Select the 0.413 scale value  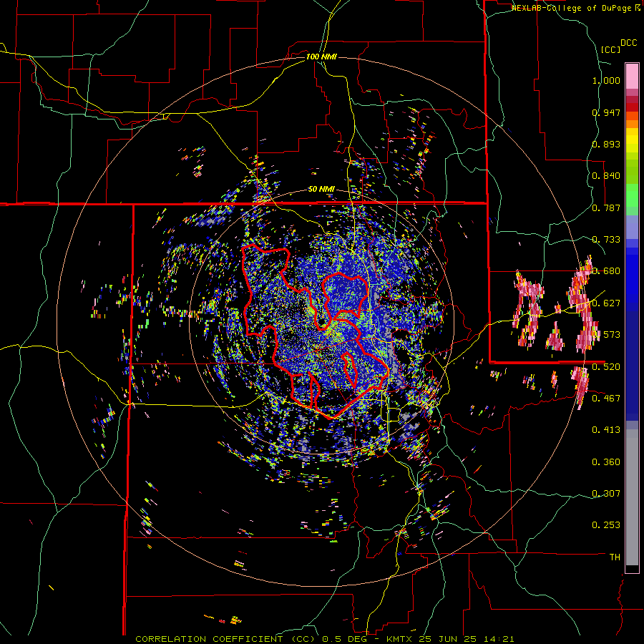(x=606, y=430)
